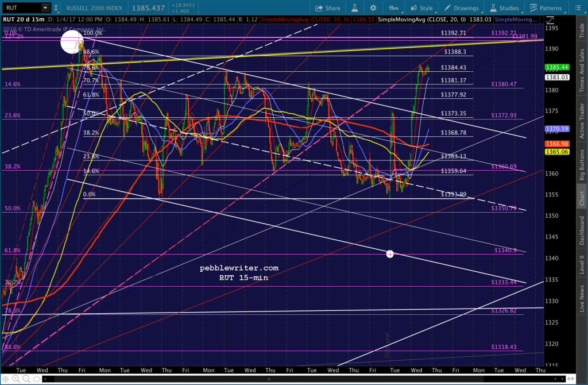Open the Patterns menu

coord(546,8)
